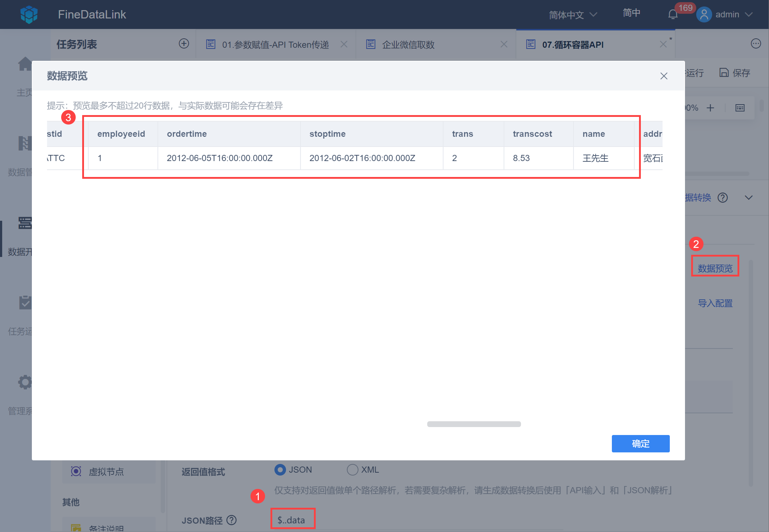Open the 简体中文 language dropdown
This screenshot has height=532, width=769.
(x=573, y=15)
